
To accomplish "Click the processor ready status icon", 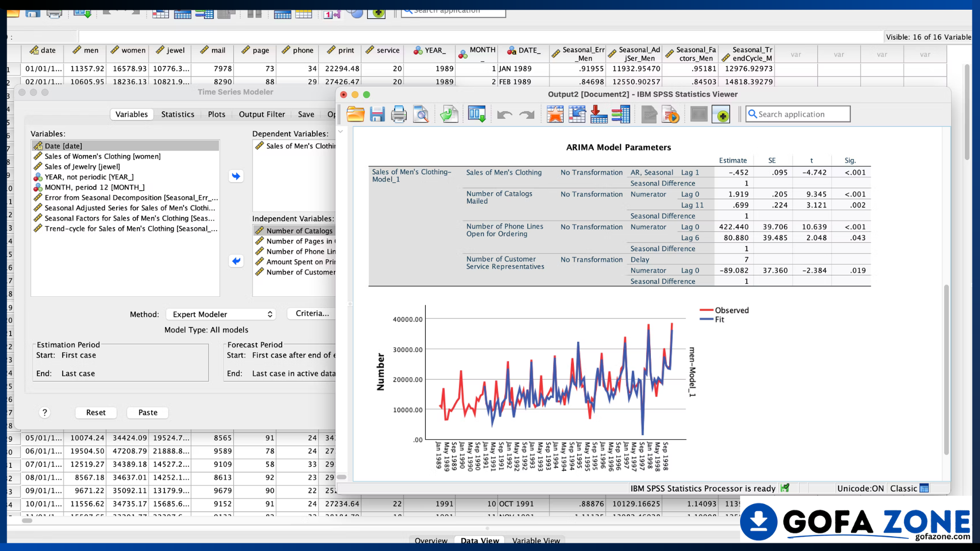I will (x=785, y=488).
